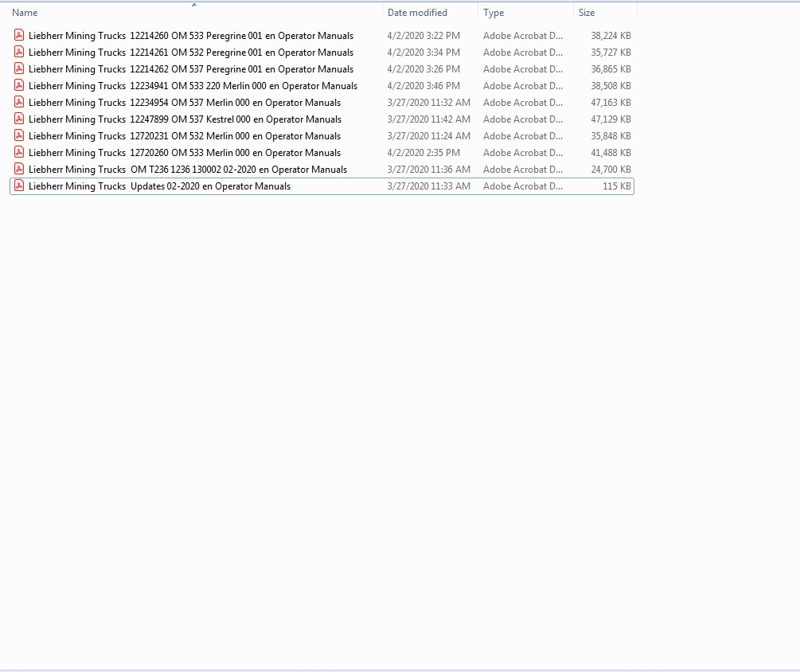Select file name 12234954 OM 537 Merlin 000
This screenshot has height=672, width=800.
tap(185, 103)
